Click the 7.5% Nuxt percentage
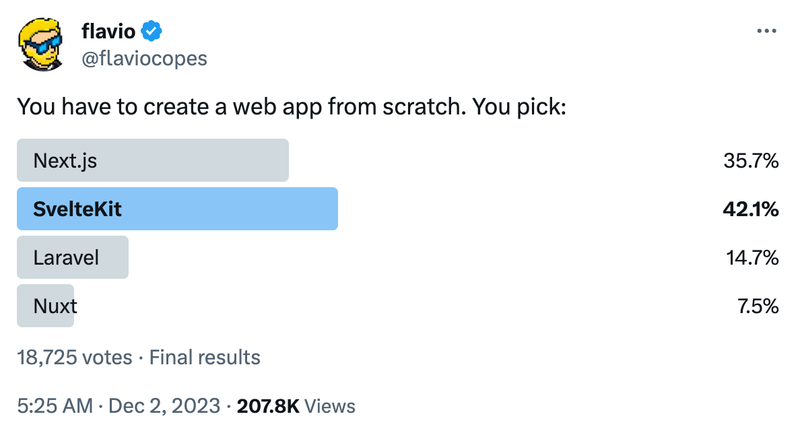This screenshot has height=435, width=800. 757,306
